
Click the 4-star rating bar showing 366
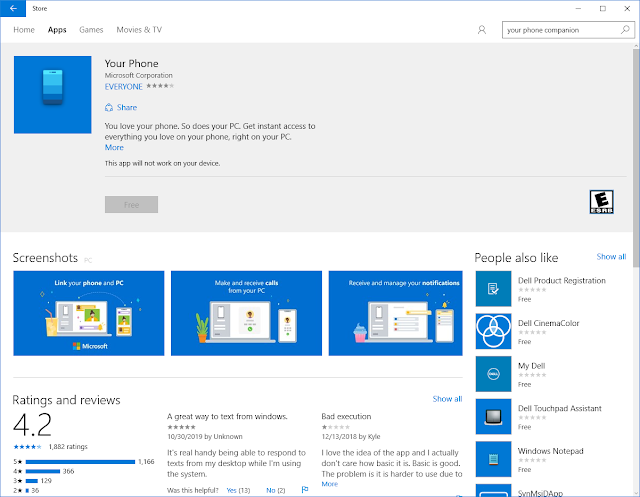pos(42,471)
